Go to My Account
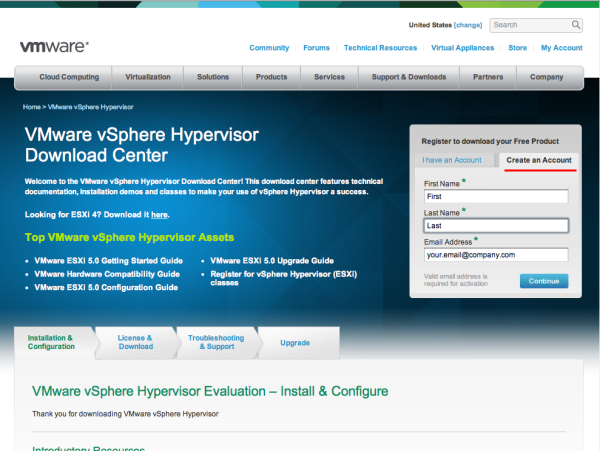600x451 pixels. pos(561,48)
